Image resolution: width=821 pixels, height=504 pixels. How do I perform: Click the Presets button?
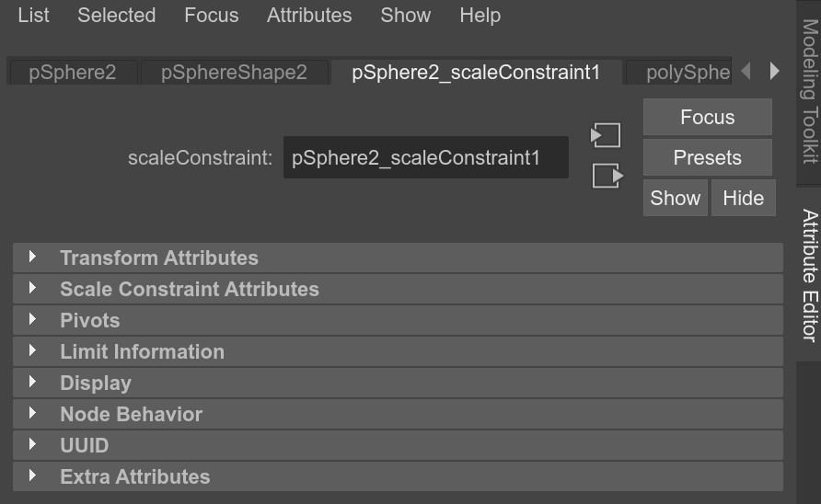(708, 157)
